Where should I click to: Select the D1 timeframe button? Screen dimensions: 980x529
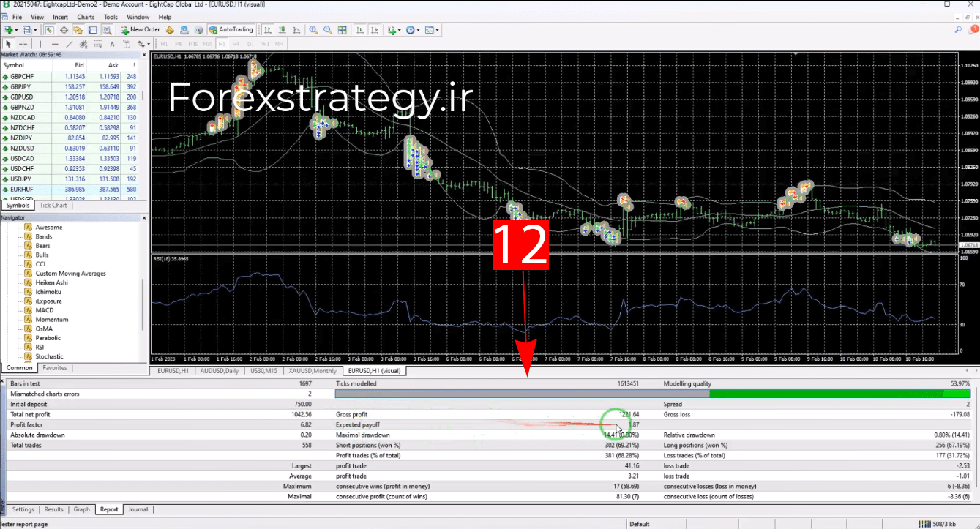tap(250, 44)
